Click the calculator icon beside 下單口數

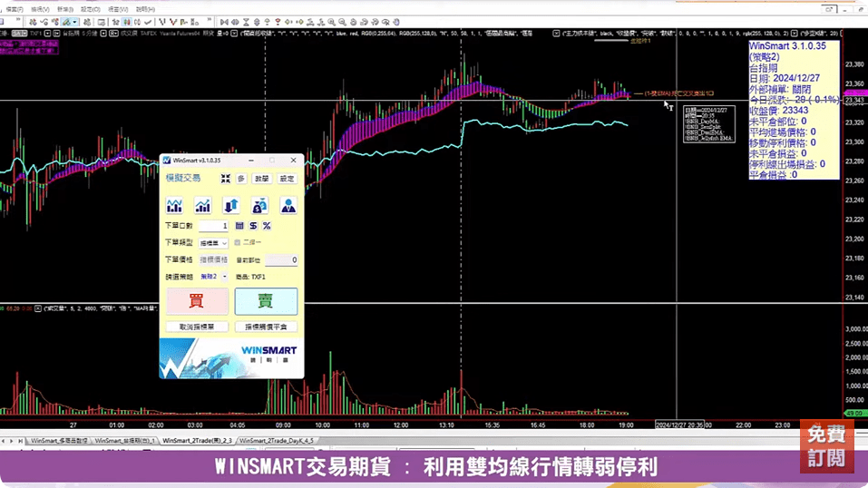tap(239, 226)
